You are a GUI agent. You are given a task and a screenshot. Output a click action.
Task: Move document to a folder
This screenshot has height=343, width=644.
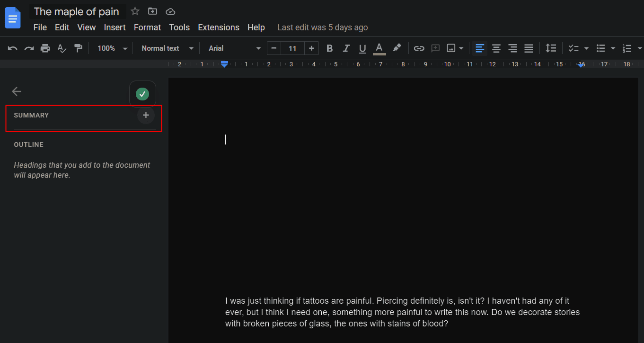coord(152,11)
